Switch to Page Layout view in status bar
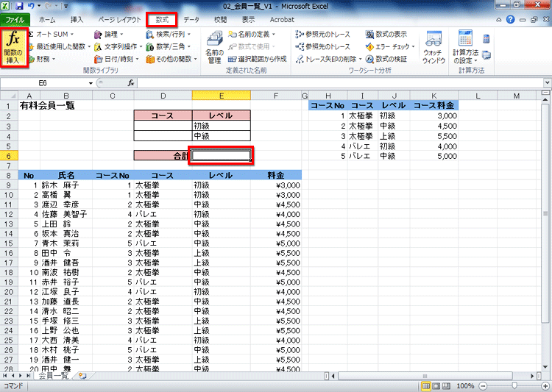 pyautogui.click(x=436, y=386)
